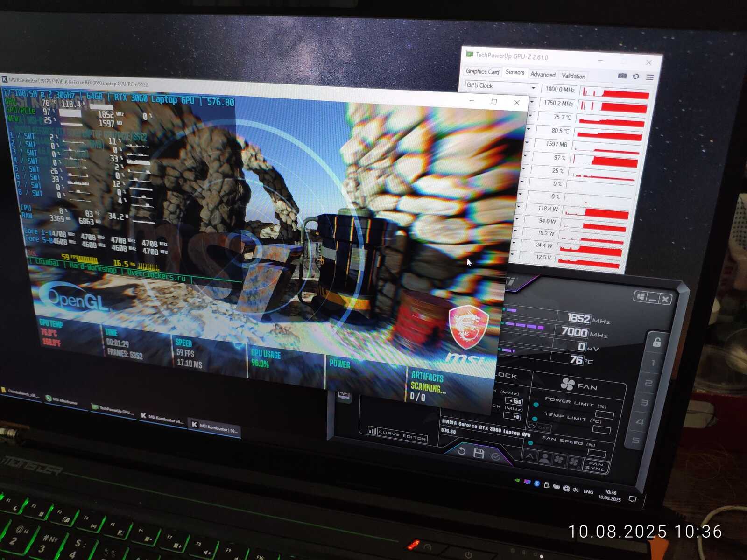
Task: Select Afterburner profile slot 2
Action: [x=648, y=383]
